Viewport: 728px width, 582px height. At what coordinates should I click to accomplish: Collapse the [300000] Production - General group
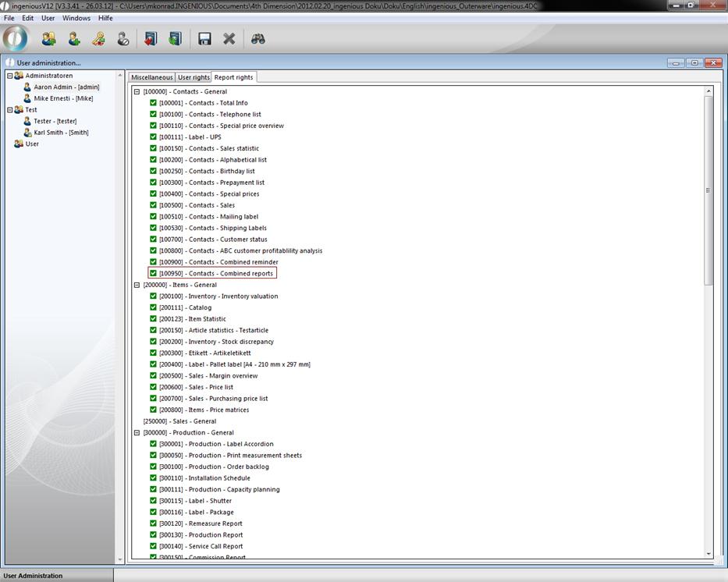pyautogui.click(x=137, y=432)
